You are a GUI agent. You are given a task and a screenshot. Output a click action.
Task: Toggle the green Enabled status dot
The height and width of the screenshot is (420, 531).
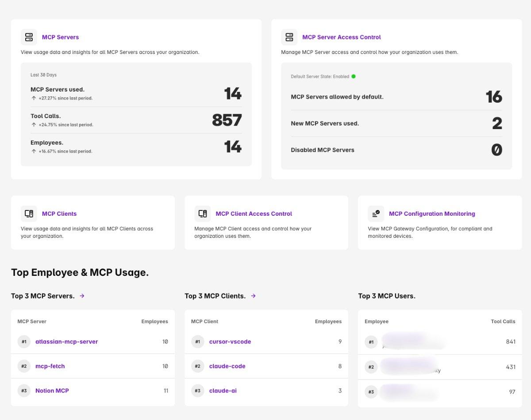(x=354, y=76)
